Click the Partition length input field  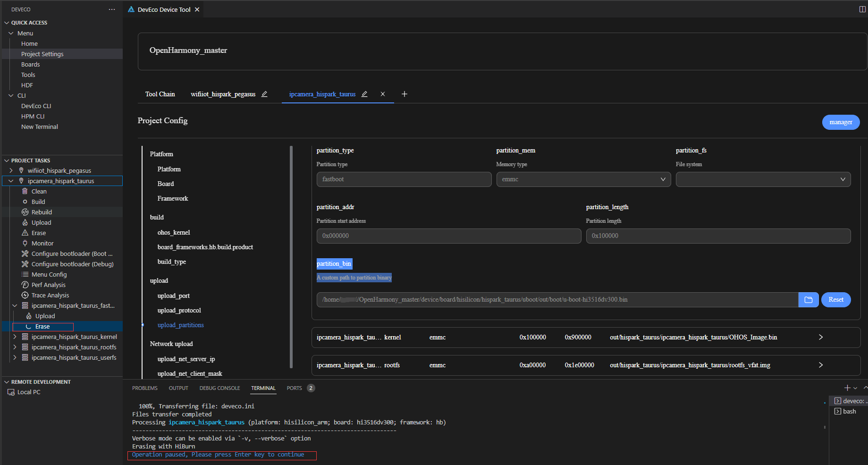tap(718, 236)
